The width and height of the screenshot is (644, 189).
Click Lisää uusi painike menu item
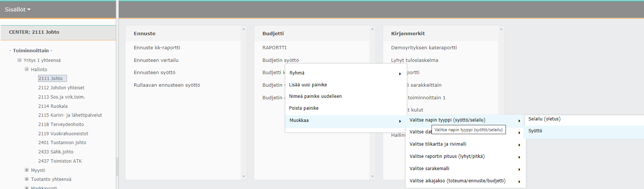point(308,85)
